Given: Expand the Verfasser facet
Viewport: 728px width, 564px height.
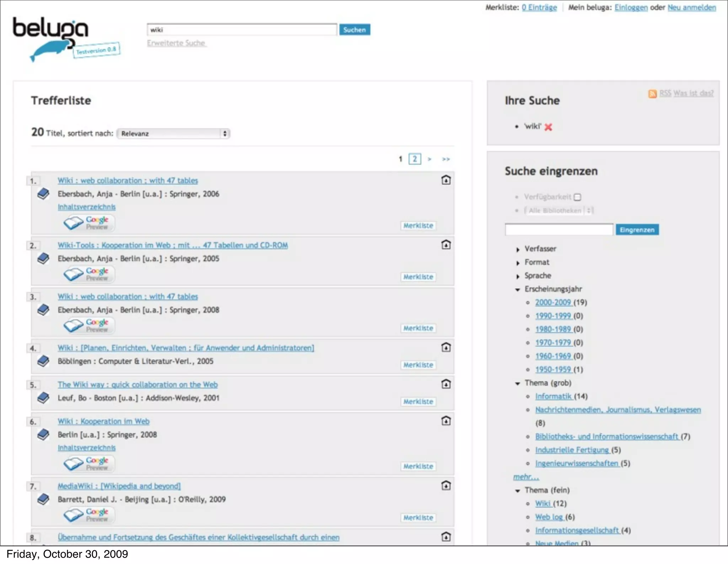Looking at the screenshot, I should click(518, 249).
